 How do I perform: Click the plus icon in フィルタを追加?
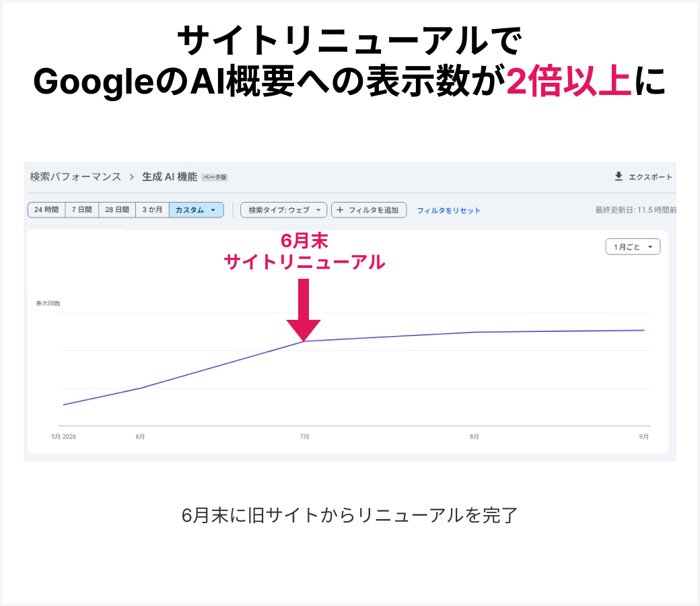[x=340, y=210]
